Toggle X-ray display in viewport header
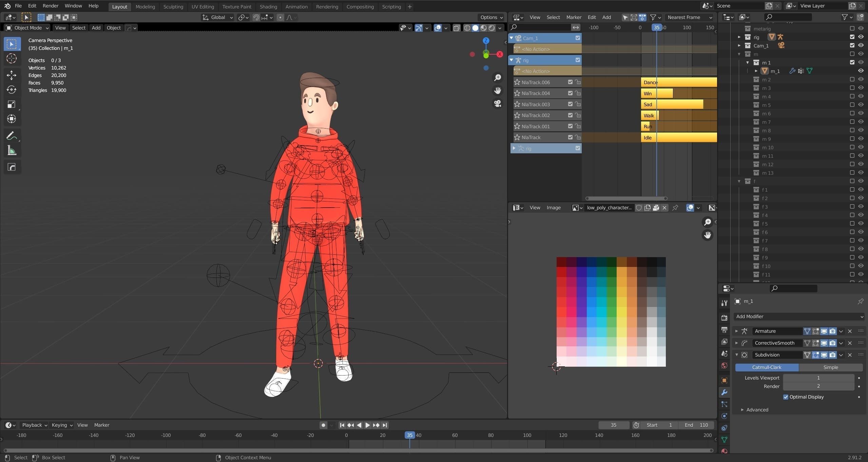868x462 pixels. tap(457, 28)
